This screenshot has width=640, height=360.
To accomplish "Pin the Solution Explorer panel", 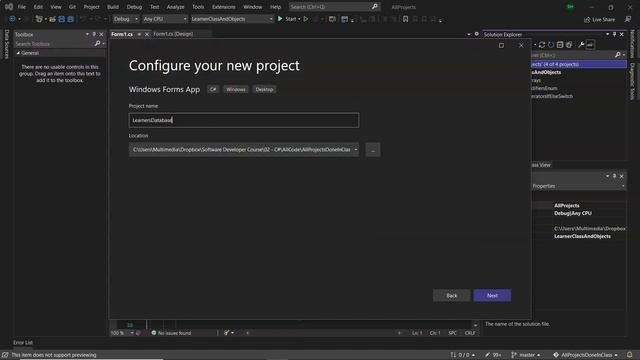I will [615, 34].
